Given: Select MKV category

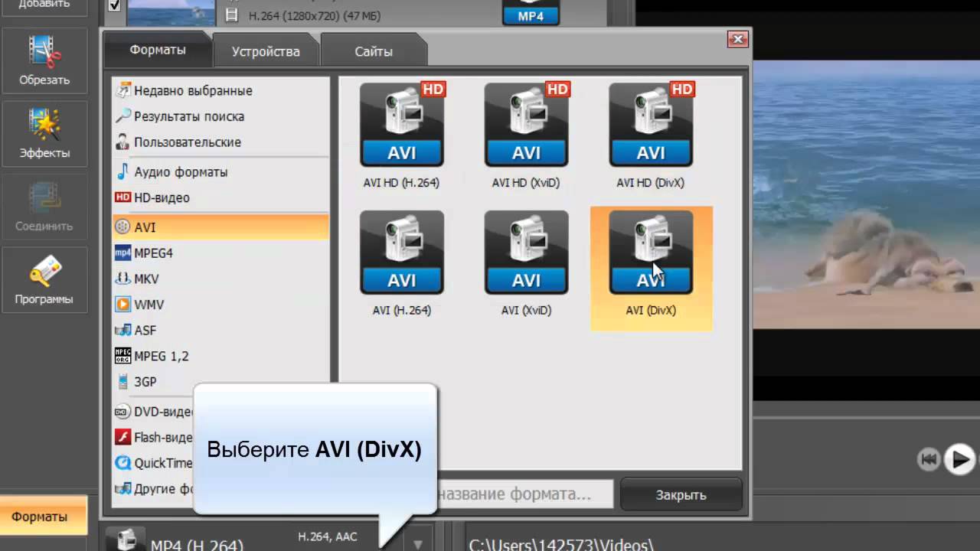Looking at the screenshot, I should pos(221,279).
